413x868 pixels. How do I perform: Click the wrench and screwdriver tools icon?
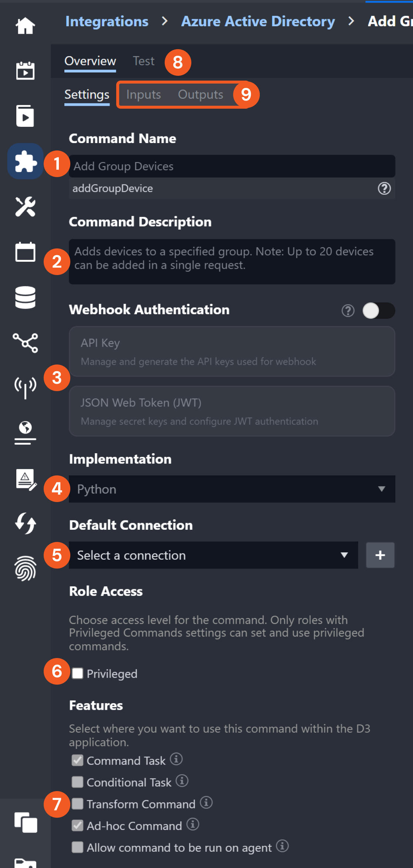coord(25,207)
